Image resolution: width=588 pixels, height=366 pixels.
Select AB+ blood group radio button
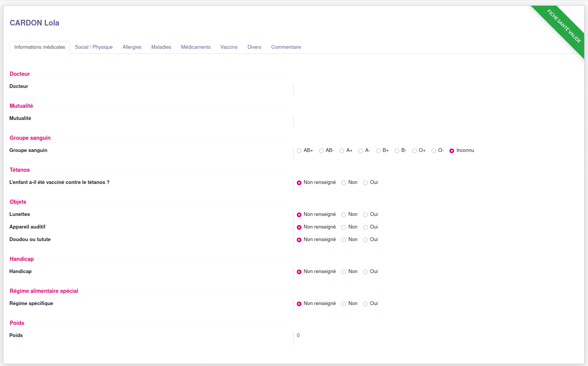(299, 151)
